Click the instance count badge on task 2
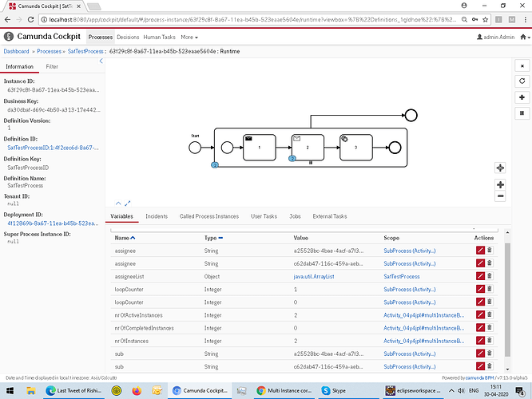 pyautogui.click(x=292, y=158)
